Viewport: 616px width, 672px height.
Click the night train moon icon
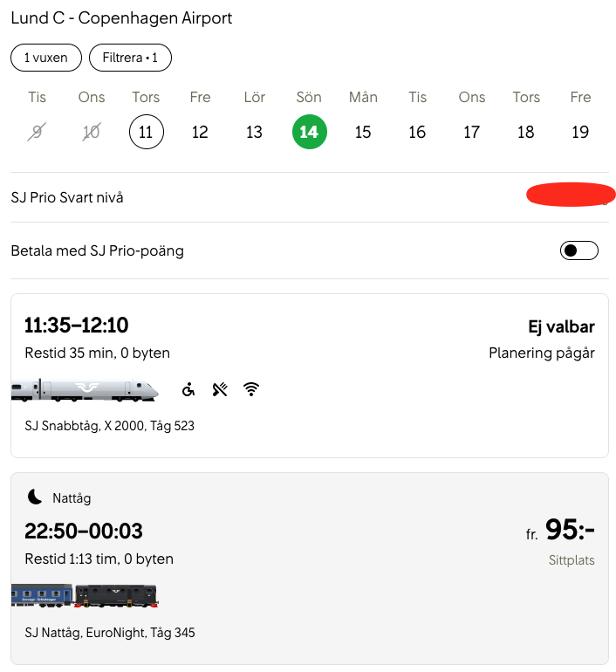(35, 497)
